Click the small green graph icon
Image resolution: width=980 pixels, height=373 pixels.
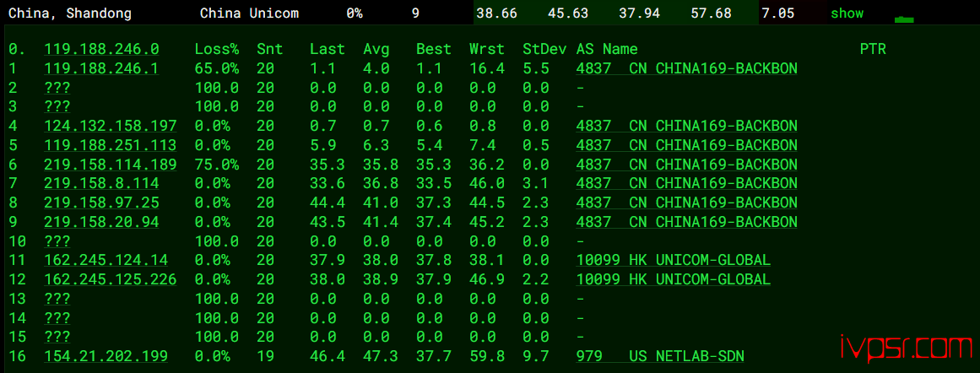point(903,19)
